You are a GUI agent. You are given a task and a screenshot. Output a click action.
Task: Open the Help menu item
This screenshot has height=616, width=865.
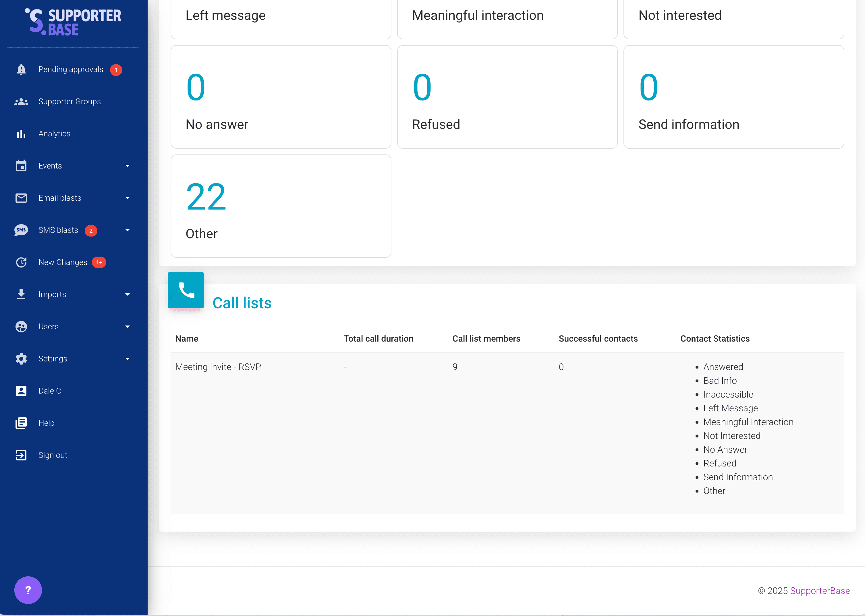coord(46,423)
